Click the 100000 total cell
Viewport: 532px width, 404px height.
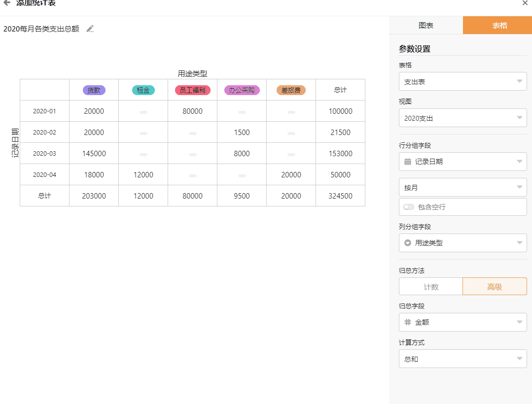pyautogui.click(x=340, y=111)
